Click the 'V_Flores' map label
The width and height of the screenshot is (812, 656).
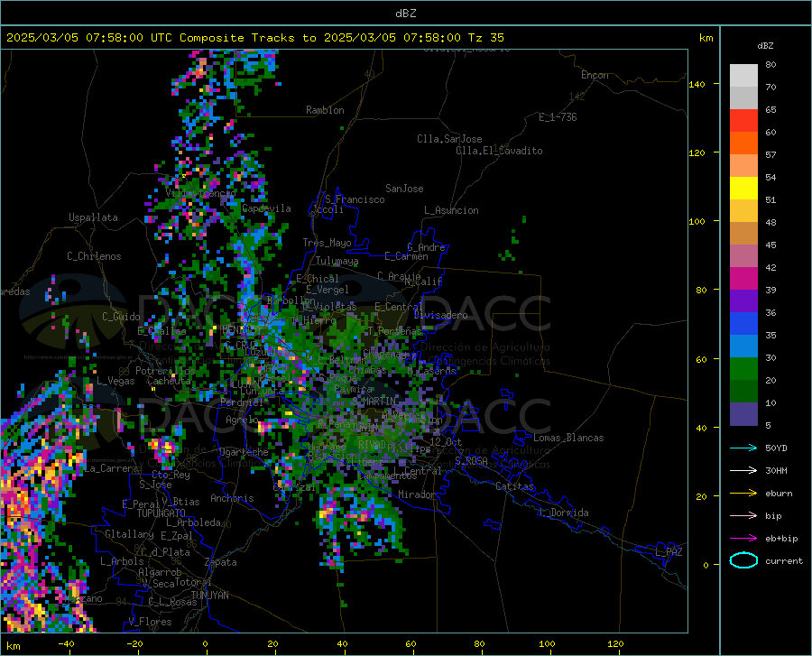click(x=150, y=622)
